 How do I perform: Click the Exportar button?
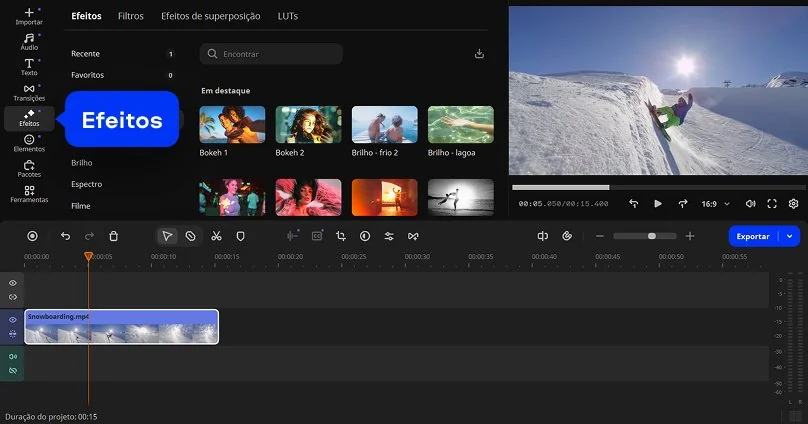click(x=753, y=236)
